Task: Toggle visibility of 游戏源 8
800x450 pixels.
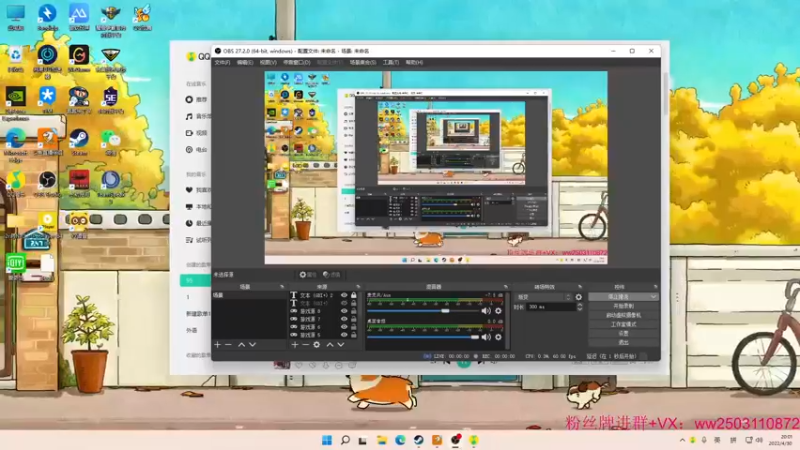Action: pos(344,311)
